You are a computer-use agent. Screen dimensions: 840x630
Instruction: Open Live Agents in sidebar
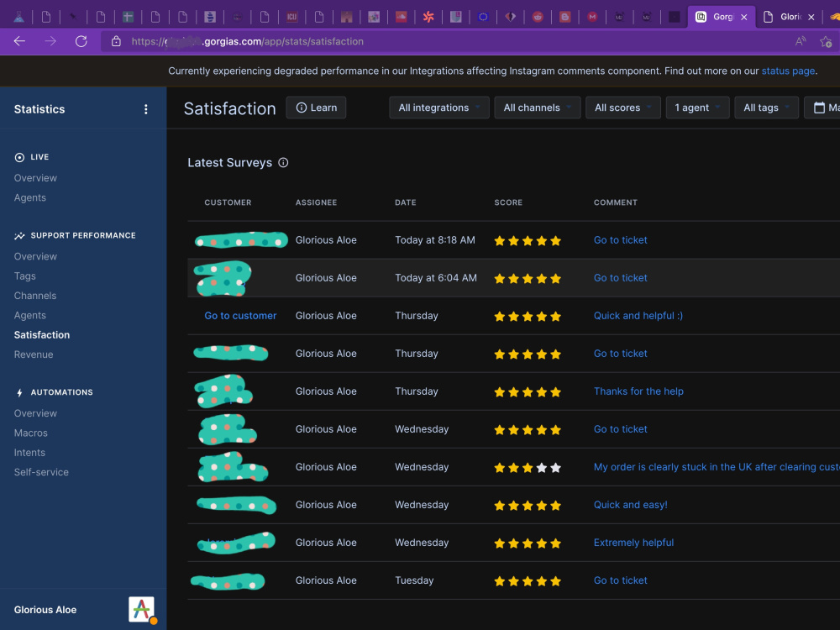[x=30, y=197]
